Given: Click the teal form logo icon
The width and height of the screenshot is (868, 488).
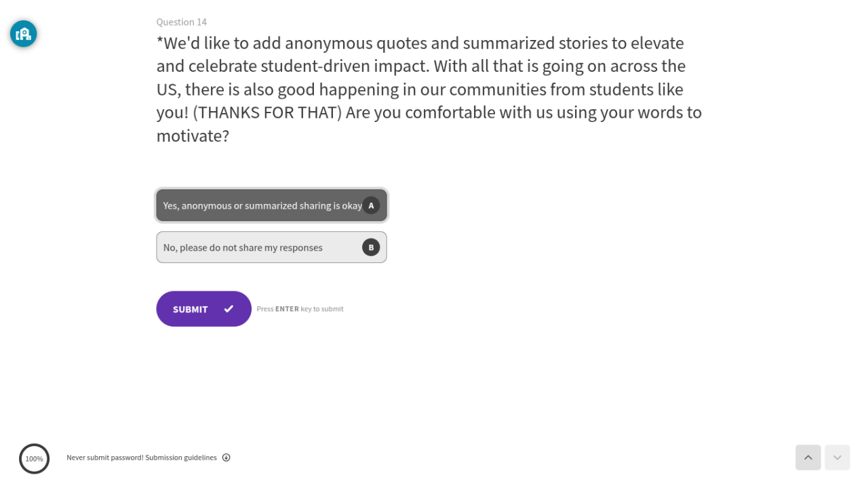Looking at the screenshot, I should 24,33.
